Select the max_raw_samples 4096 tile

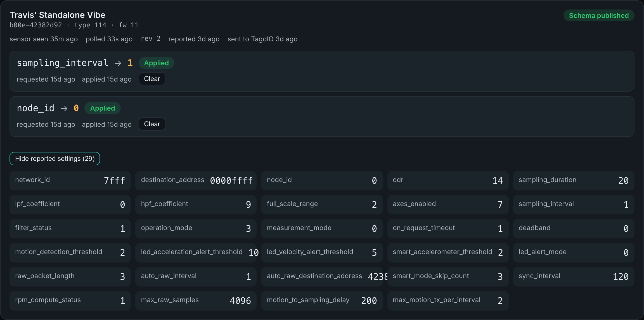pos(196,300)
